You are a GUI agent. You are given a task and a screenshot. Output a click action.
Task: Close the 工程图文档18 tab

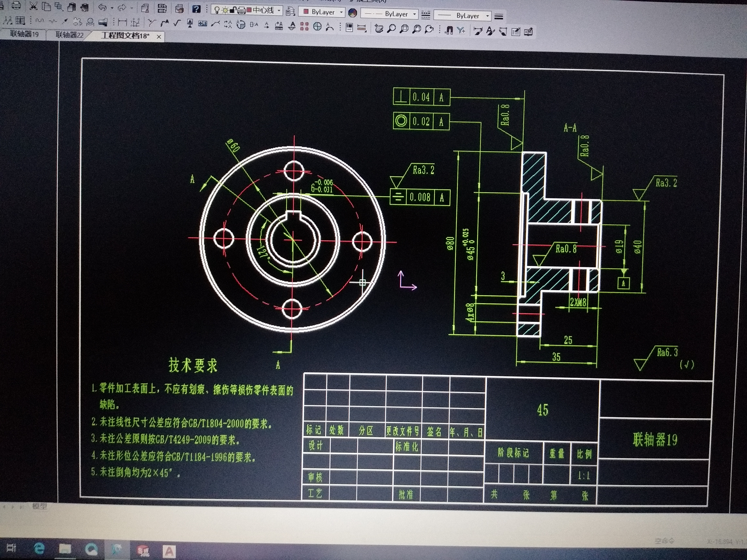(x=159, y=37)
